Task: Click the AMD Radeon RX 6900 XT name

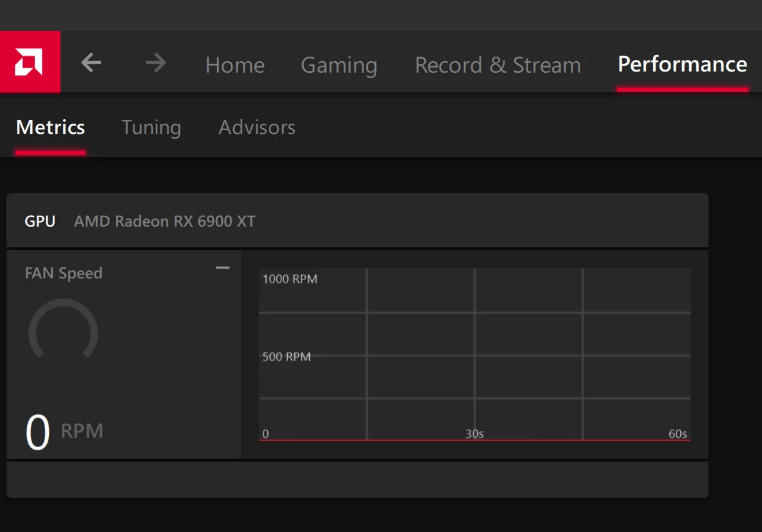Action: click(165, 222)
